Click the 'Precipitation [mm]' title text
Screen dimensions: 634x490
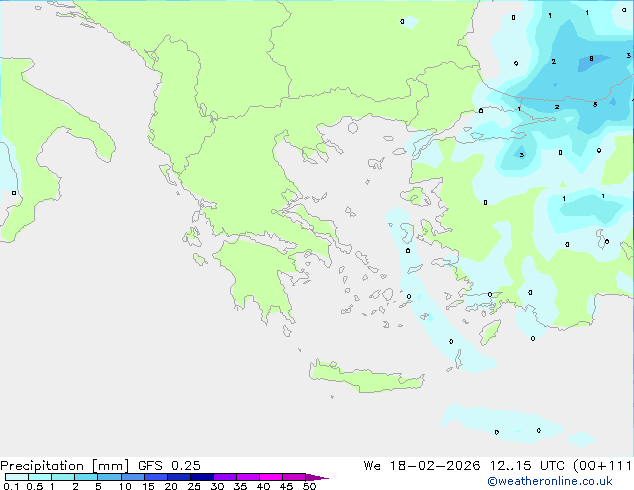click(65, 466)
